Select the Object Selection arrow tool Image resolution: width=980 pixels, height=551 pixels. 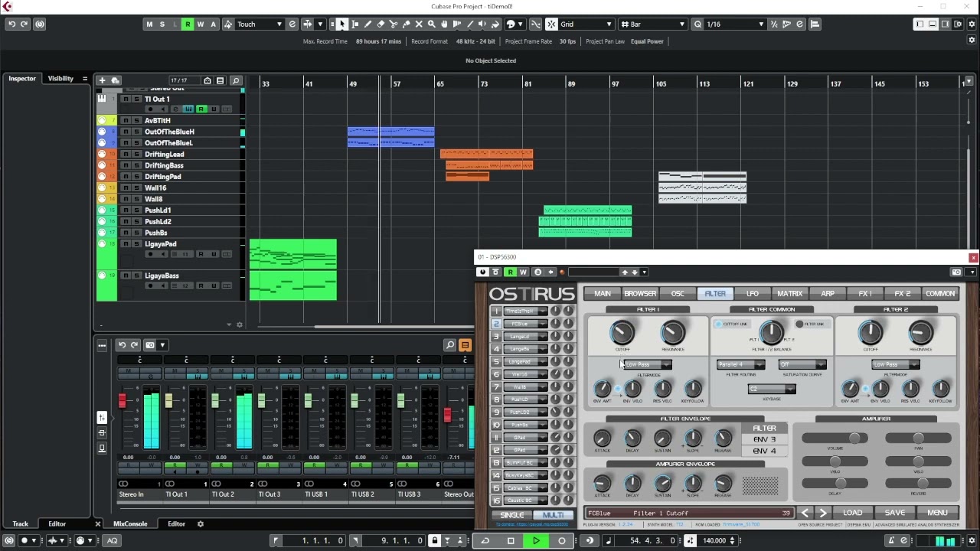click(x=342, y=24)
